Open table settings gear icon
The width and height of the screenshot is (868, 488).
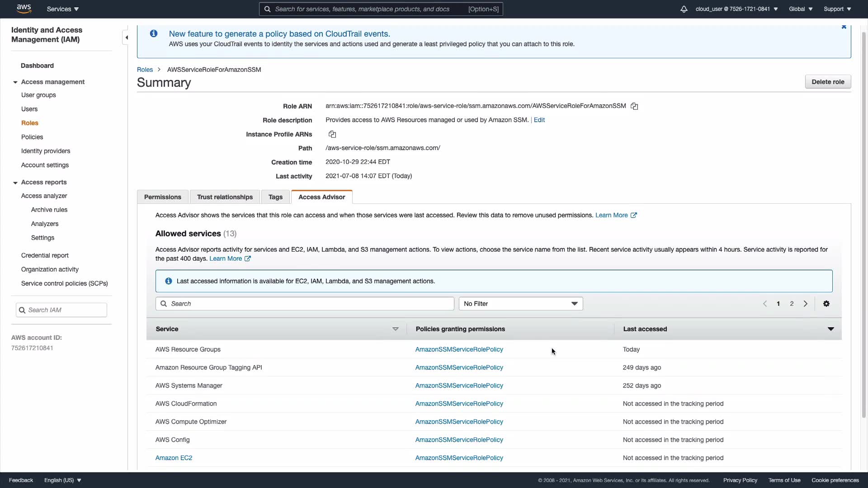pos(826,304)
